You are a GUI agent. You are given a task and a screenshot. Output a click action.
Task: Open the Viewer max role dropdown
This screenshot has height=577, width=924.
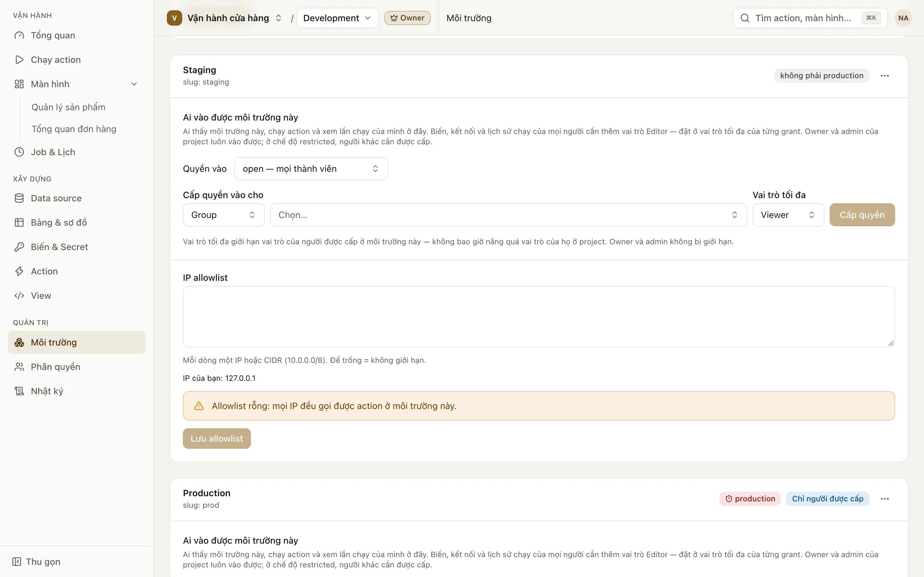coord(788,215)
